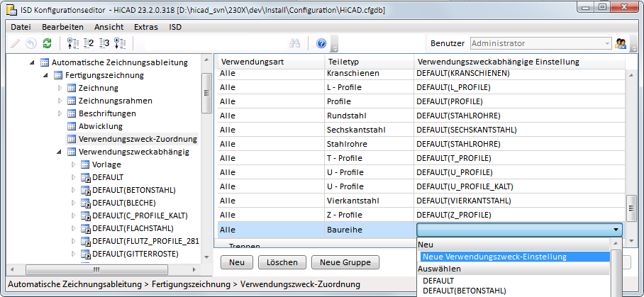Click the Neue Gruppe button
644x297 pixels.
click(345, 262)
